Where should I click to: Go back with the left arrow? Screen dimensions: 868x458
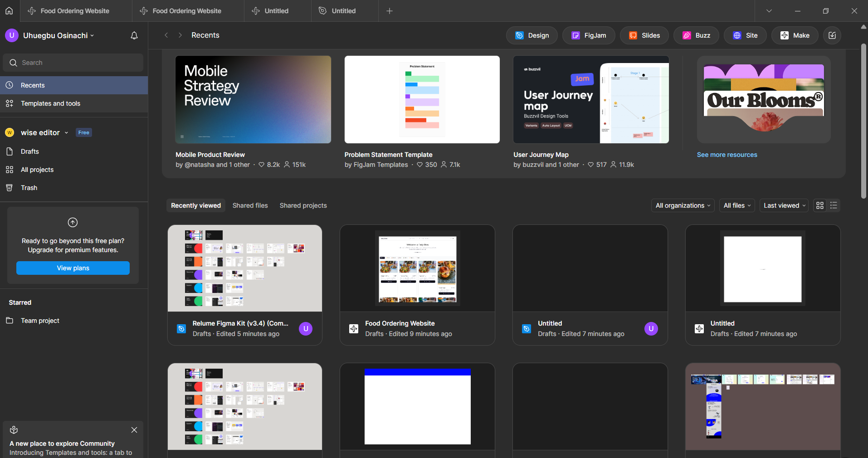[166, 35]
